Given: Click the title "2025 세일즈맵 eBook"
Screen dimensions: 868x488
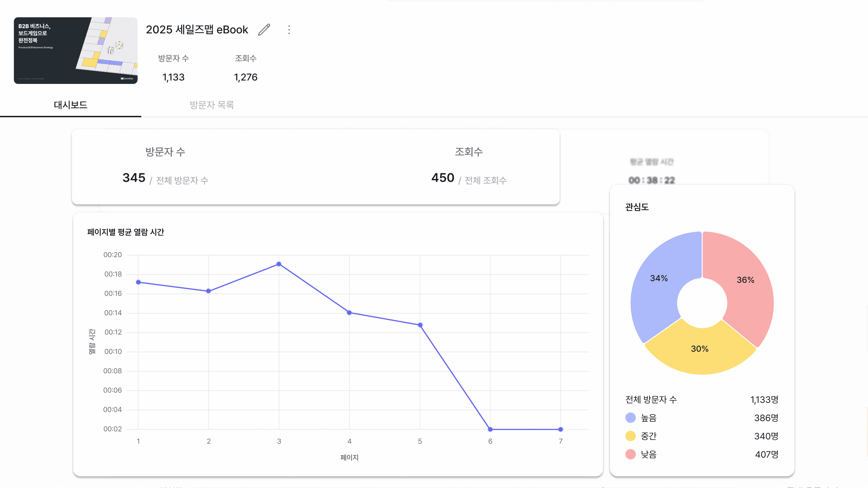Looking at the screenshot, I should (x=197, y=30).
